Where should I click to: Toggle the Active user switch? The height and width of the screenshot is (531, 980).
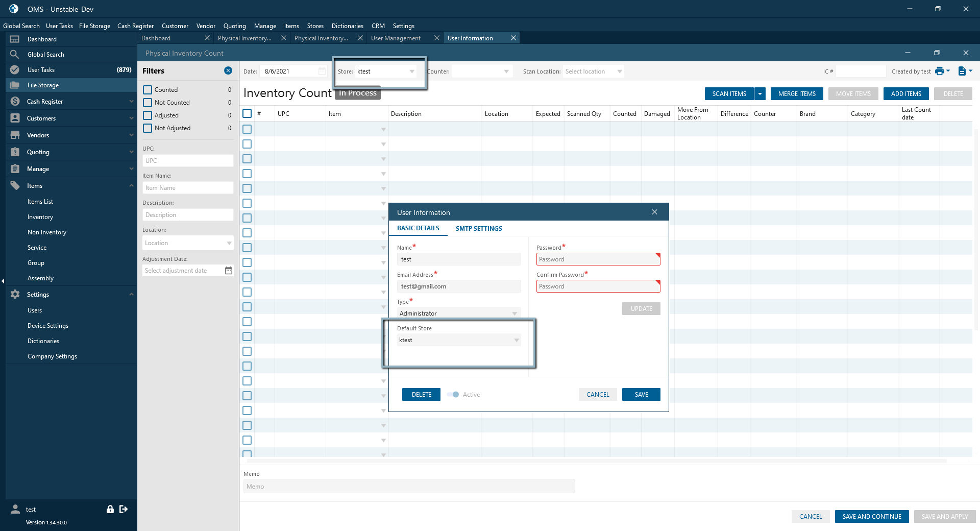click(453, 395)
